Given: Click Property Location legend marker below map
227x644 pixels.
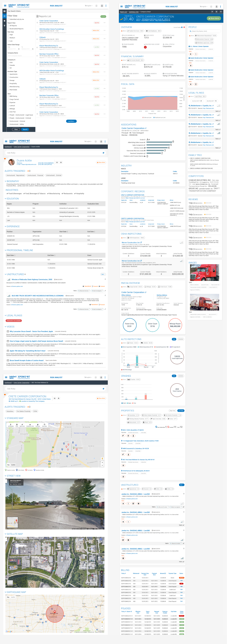Looking at the screenshot, I should [6, 470].
